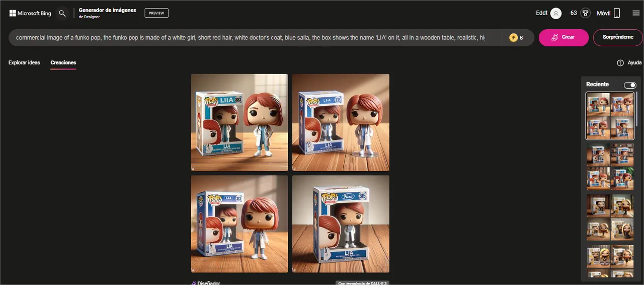This screenshot has width=644, height=285.
Task: Open the LIIA box 883 image
Action: pyautogui.click(x=239, y=122)
